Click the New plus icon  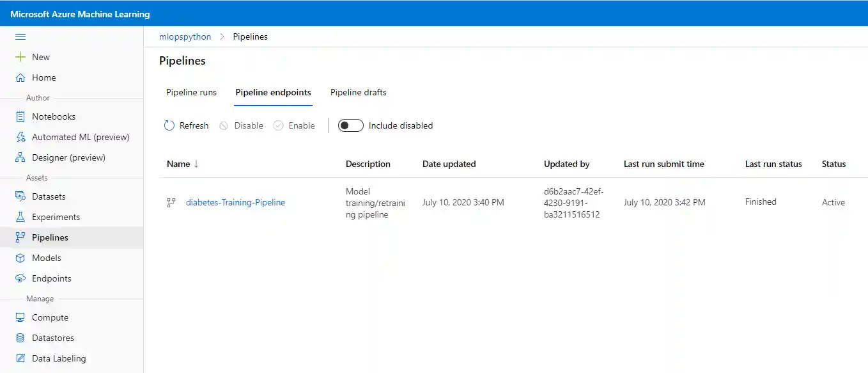point(20,57)
